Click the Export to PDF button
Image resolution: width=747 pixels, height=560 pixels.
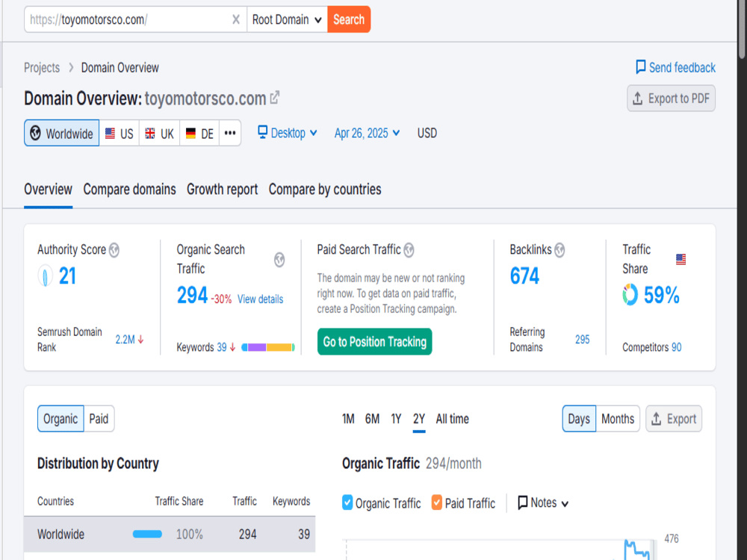pyautogui.click(x=671, y=99)
